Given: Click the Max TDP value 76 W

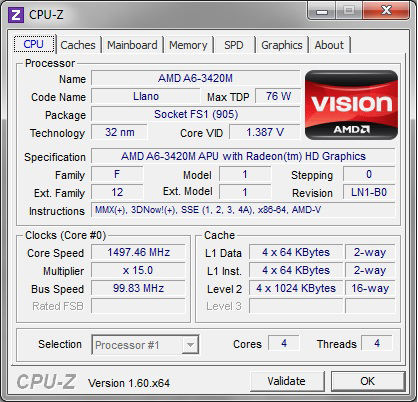Looking at the screenshot, I should pos(278,97).
